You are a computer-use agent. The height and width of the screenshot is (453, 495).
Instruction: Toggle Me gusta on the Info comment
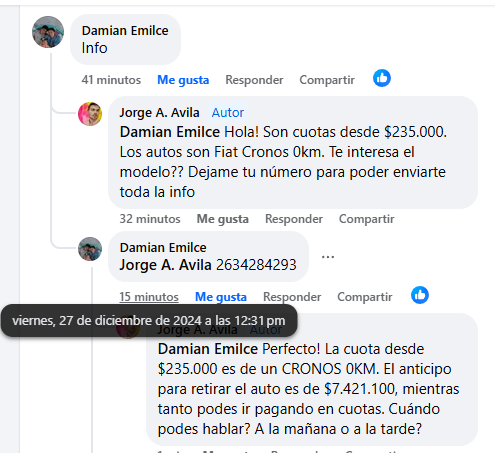[x=183, y=80]
